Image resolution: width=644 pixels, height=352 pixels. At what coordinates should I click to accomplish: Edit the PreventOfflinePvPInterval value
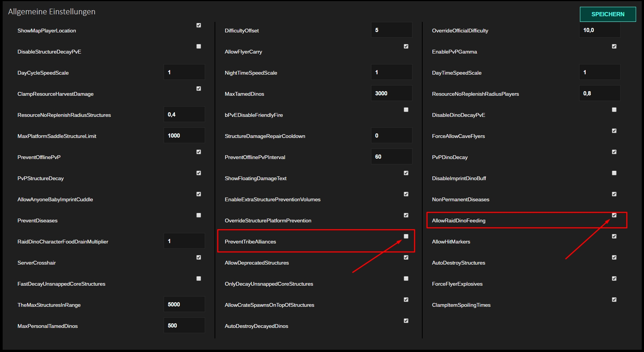pyautogui.click(x=392, y=156)
